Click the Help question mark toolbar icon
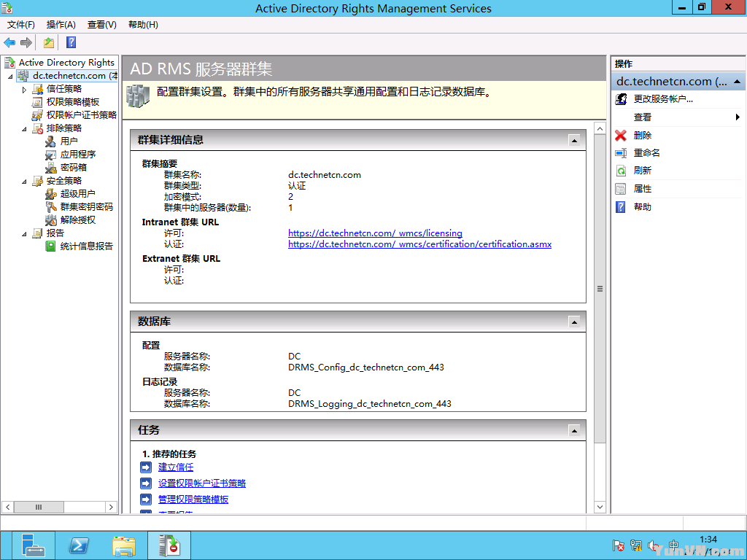The image size is (747, 560). (71, 43)
